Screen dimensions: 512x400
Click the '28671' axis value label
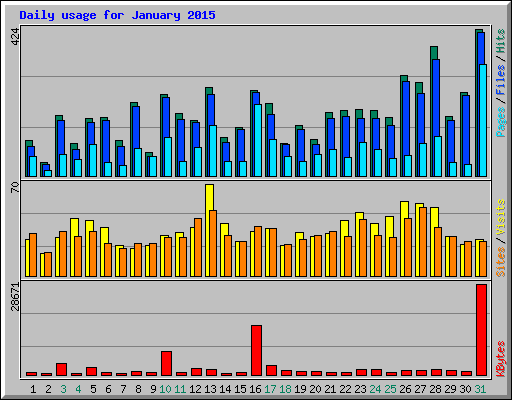pyautogui.click(x=15, y=297)
